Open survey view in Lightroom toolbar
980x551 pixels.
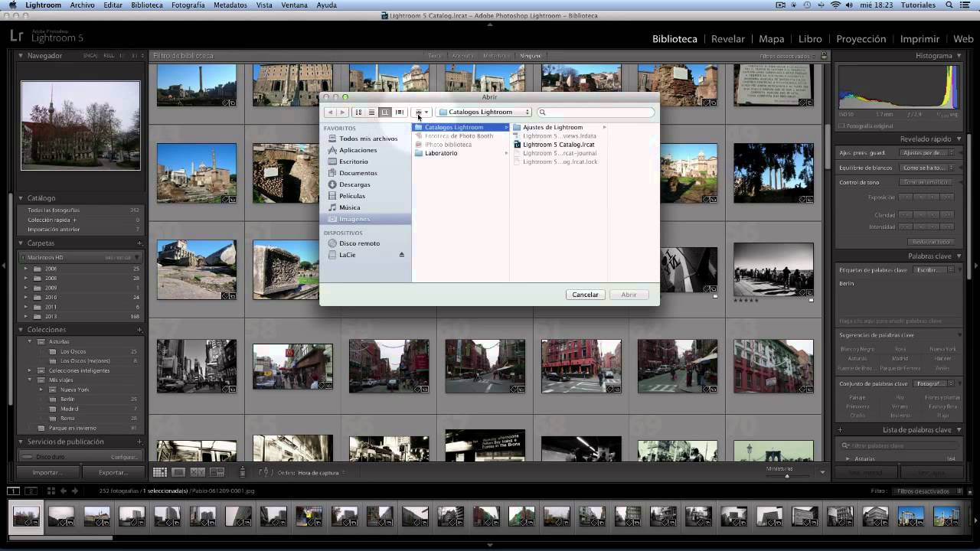pos(217,472)
